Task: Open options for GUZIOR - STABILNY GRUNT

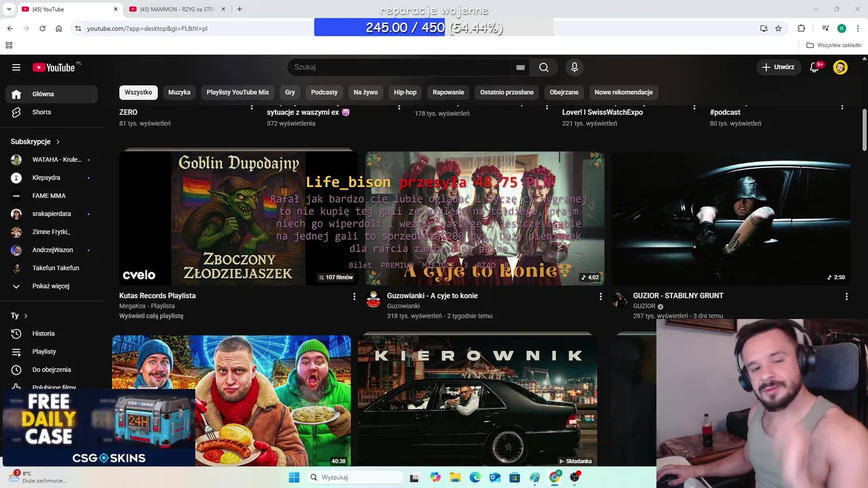Action: coord(846,296)
